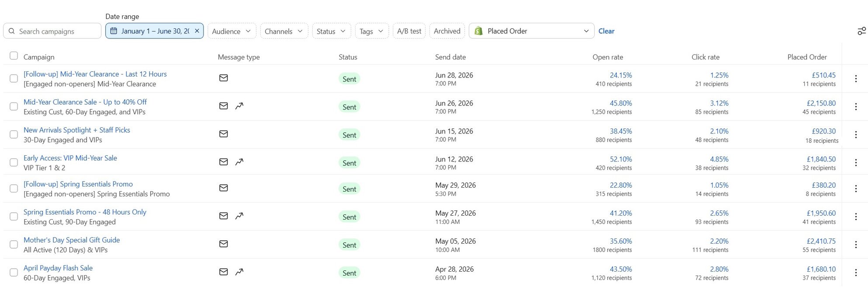Viewport: 868px width, 287px height.
Task: Click trend arrow icon for Early Access VIP row
Action: [x=239, y=162]
